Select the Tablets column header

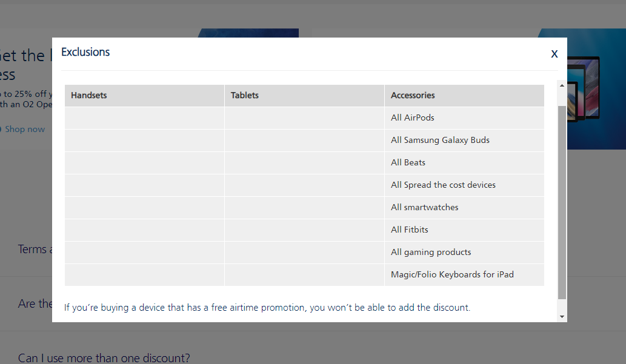[245, 96]
